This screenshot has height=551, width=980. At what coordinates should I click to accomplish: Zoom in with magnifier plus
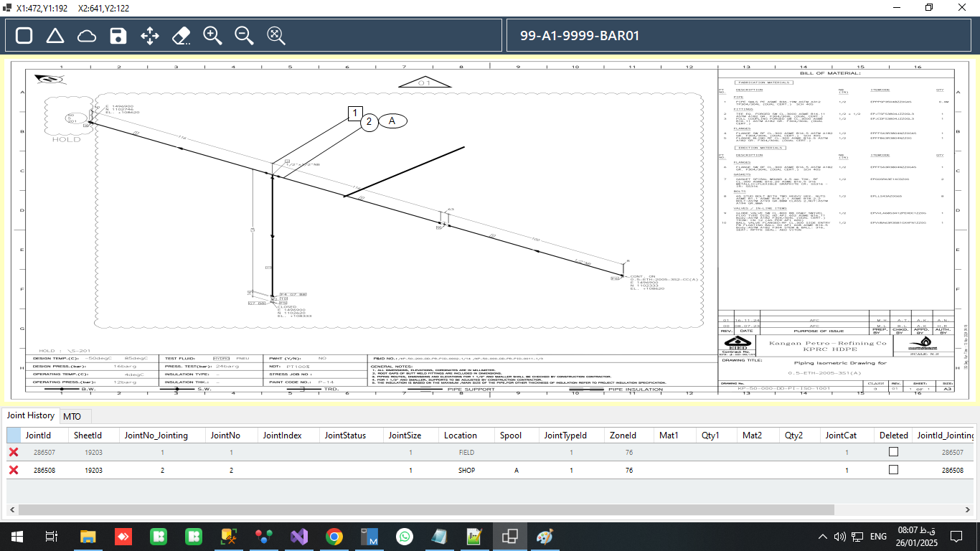pos(212,35)
